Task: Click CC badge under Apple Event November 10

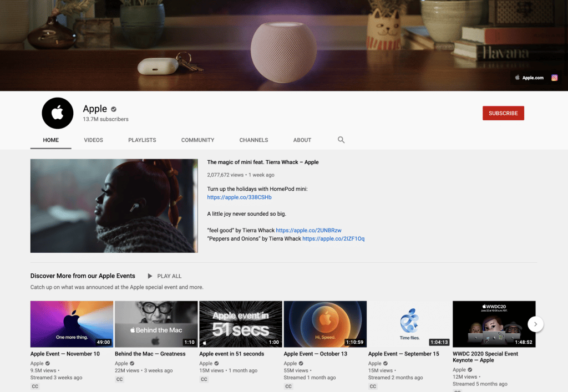Action: coord(35,386)
